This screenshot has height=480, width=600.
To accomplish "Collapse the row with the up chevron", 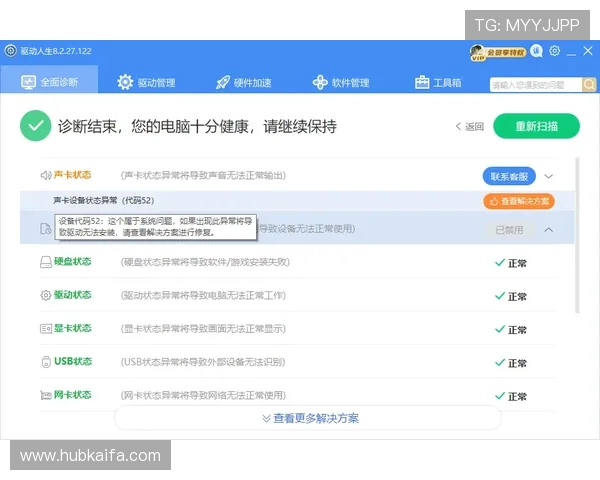I will pos(549,230).
